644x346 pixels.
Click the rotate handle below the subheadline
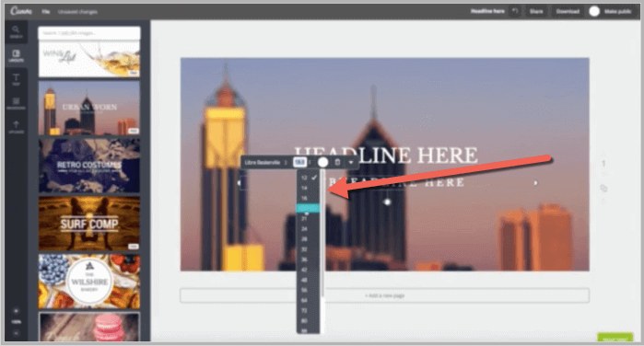point(387,202)
